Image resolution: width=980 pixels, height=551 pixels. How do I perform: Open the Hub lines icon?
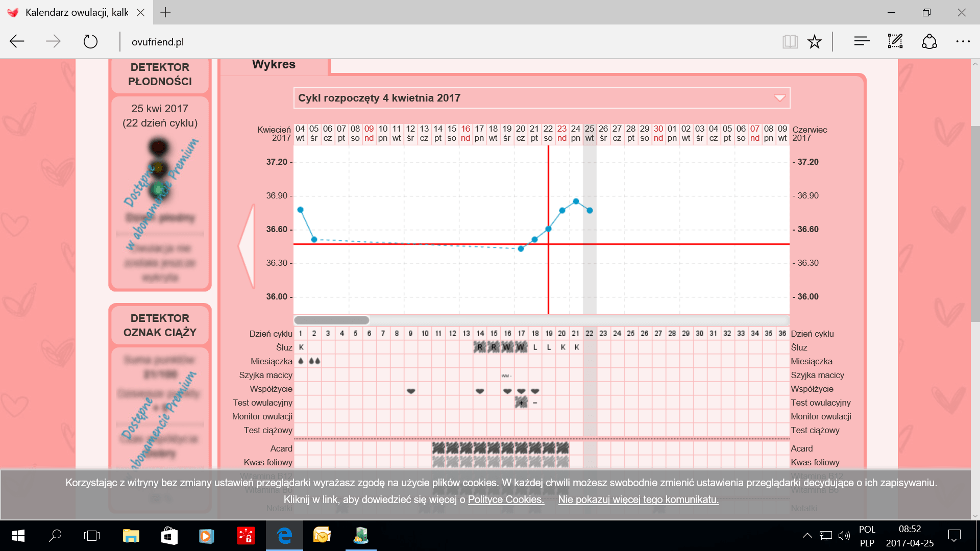click(862, 41)
